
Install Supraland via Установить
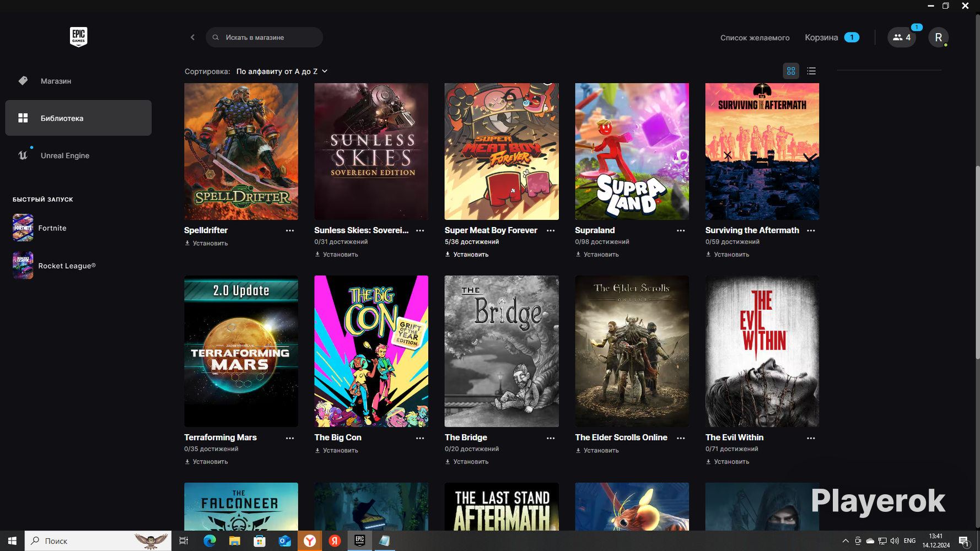597,255
